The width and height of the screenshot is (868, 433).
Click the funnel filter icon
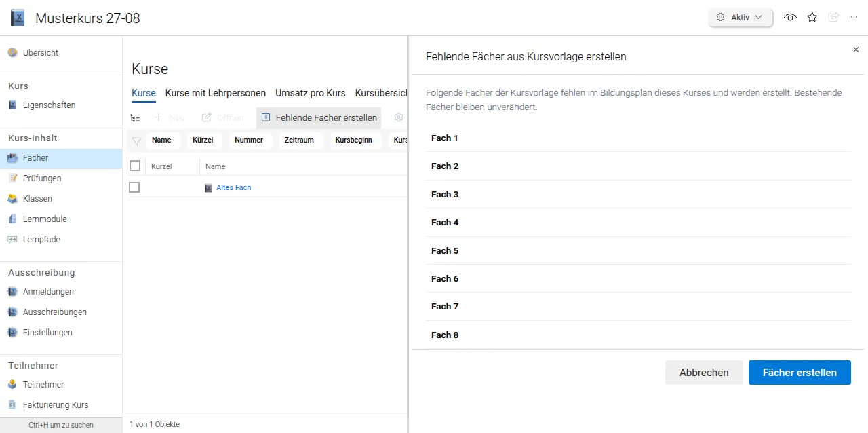click(x=136, y=140)
